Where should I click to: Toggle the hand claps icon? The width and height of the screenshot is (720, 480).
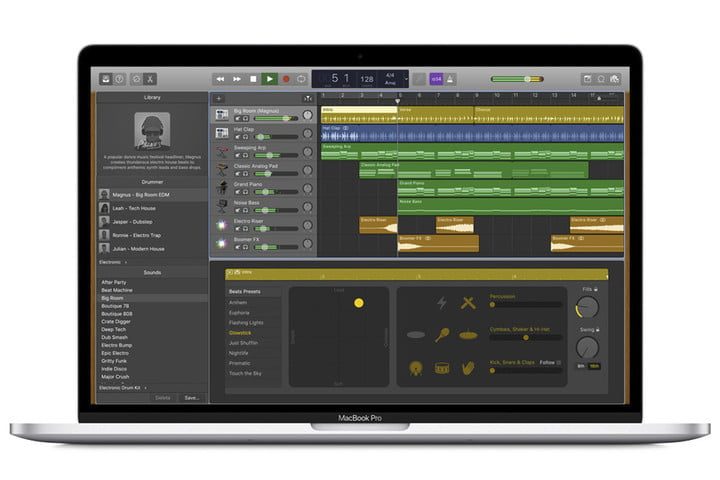coord(468,368)
